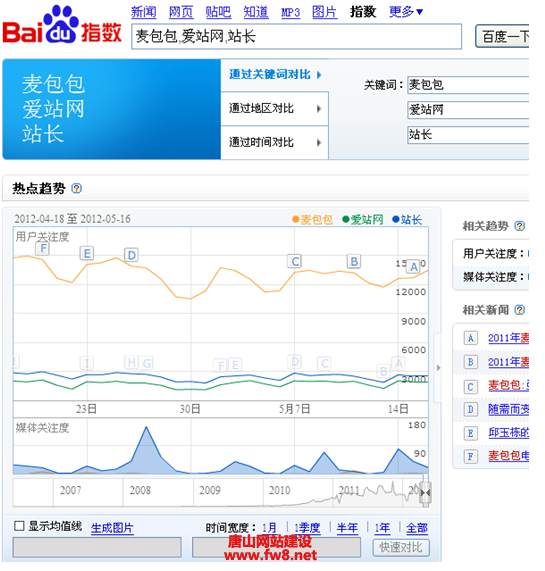
Task: Grab the timeline range slider handle
Action: tap(425, 493)
